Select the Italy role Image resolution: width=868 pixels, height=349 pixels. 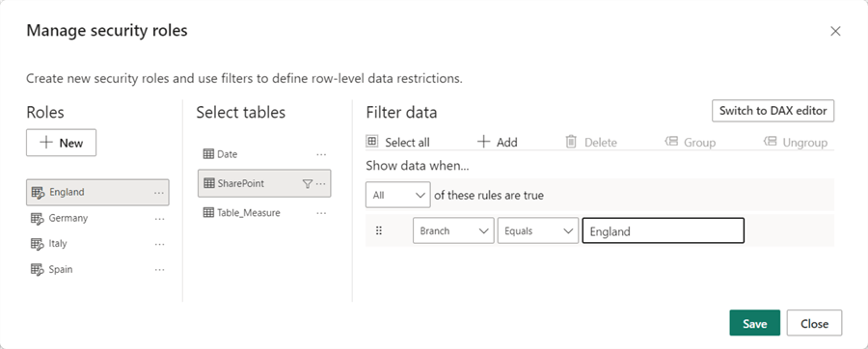click(x=97, y=244)
